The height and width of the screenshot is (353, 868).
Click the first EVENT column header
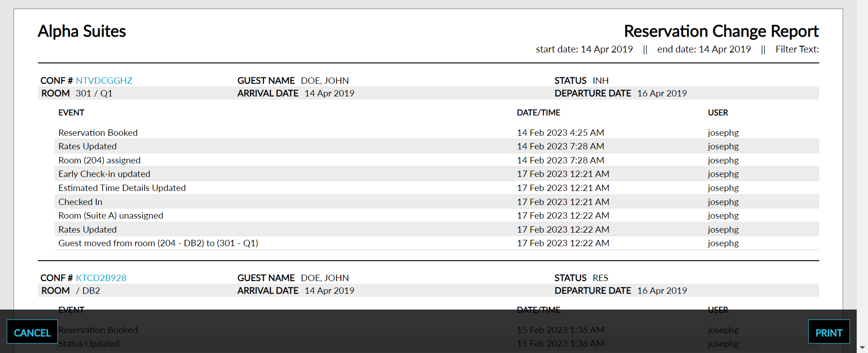tap(71, 113)
